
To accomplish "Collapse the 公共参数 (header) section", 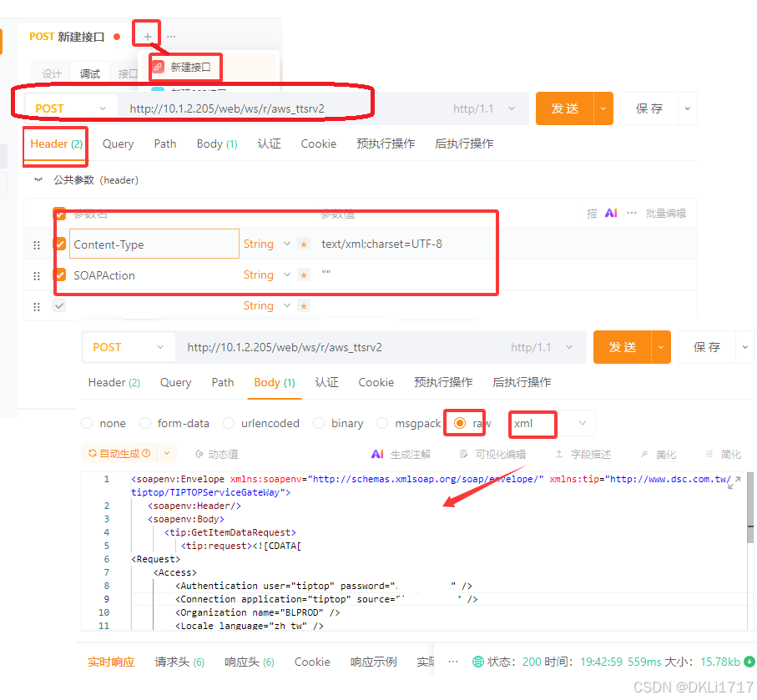I will tap(37, 179).
